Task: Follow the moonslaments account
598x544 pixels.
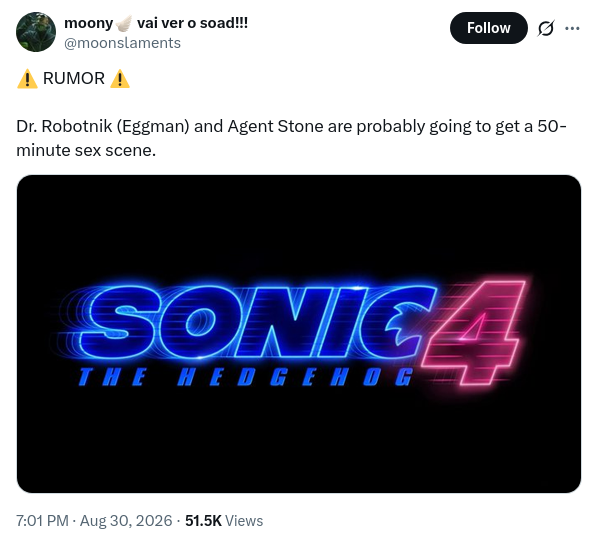Action: [489, 28]
